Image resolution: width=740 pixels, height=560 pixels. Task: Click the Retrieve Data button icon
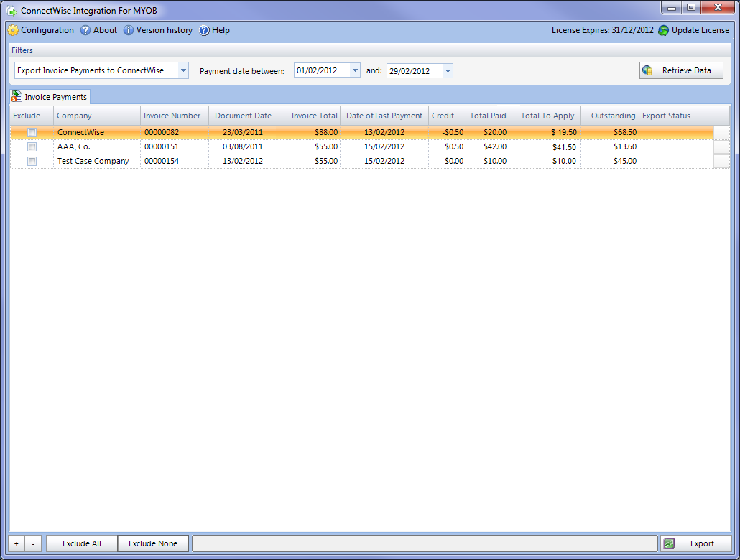647,71
